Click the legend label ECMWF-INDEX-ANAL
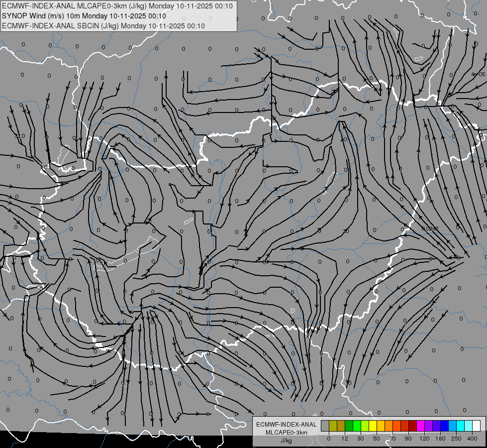The height and width of the screenshot is (448, 487). (x=287, y=425)
